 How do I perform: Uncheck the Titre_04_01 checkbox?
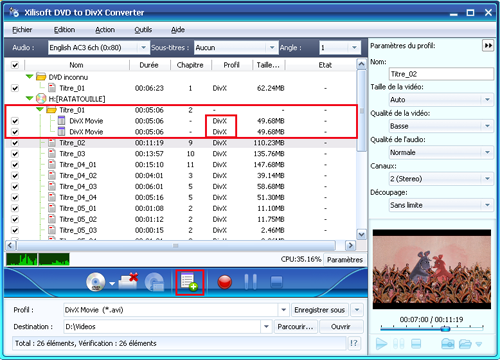pos(15,165)
